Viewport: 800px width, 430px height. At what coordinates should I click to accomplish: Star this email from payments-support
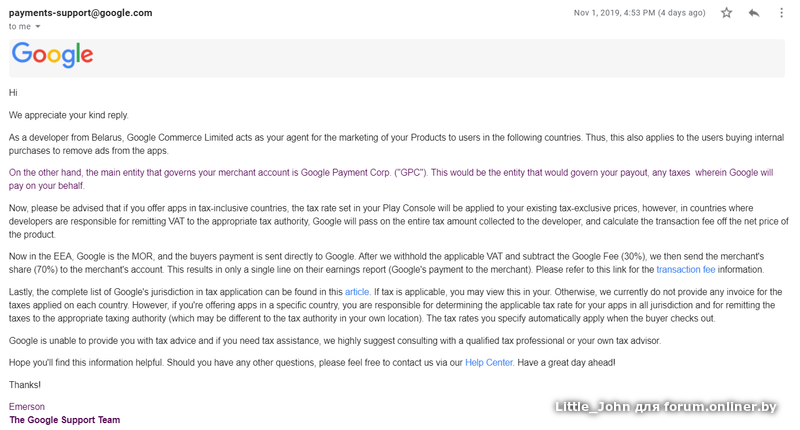point(726,13)
